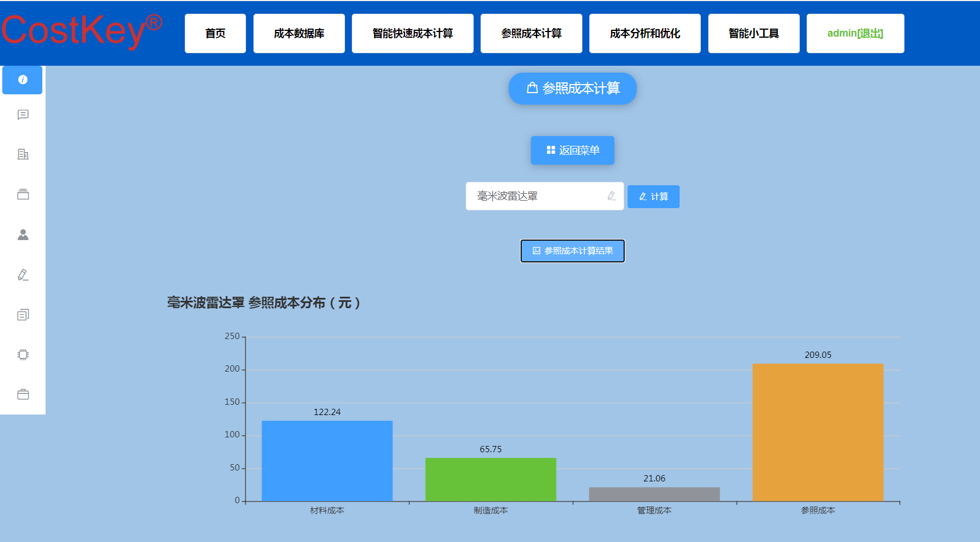980x542 pixels.
Task: Click the 21.06 value label
Action: (x=654, y=479)
